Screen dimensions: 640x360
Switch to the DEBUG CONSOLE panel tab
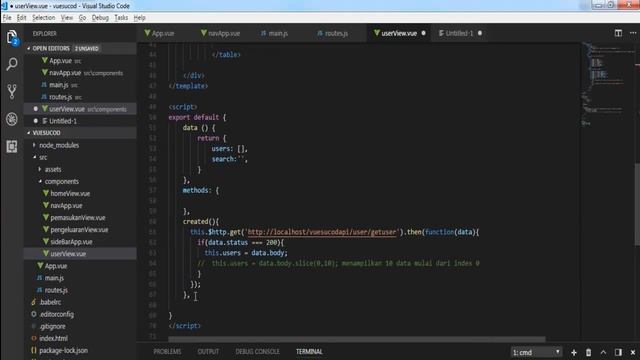[x=257, y=351]
